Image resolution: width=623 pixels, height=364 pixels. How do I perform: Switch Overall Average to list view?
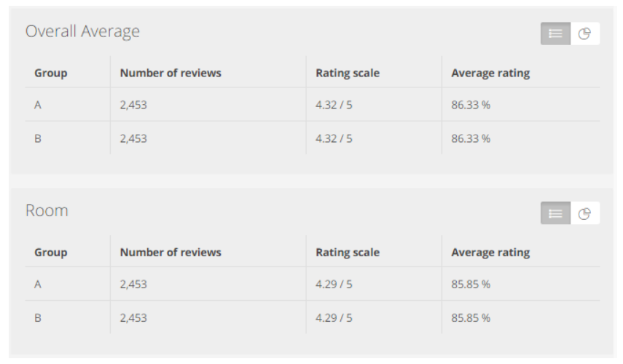(x=555, y=33)
